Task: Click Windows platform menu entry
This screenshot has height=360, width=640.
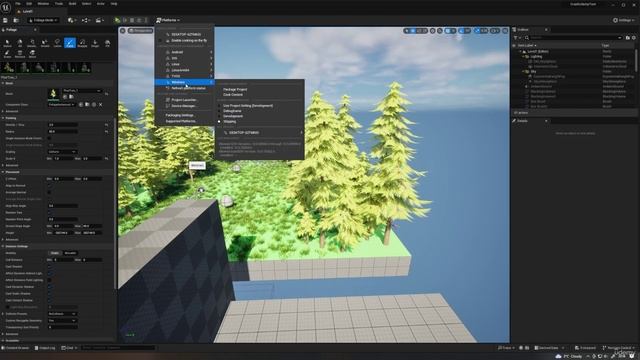Action: (184, 82)
